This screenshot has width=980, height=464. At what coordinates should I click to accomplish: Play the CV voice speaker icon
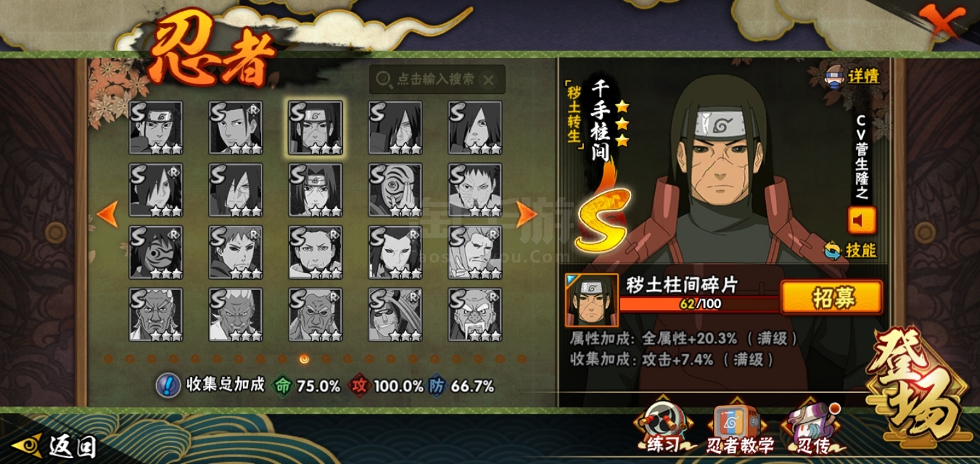(x=861, y=221)
